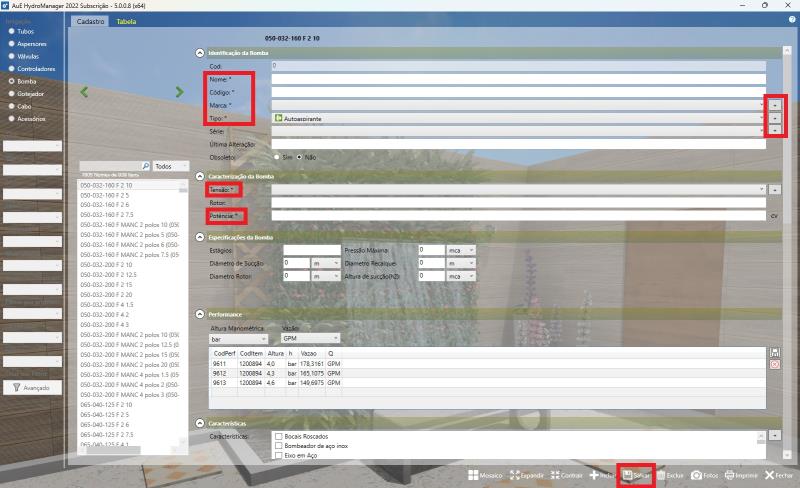Screen dimensions: 800x488
Task: Go to previous record with green left arrow
Action: click(x=85, y=92)
